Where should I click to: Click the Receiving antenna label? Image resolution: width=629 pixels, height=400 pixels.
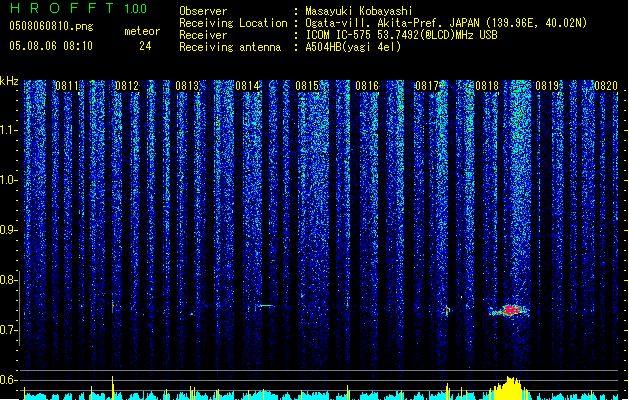pyautogui.click(x=230, y=47)
